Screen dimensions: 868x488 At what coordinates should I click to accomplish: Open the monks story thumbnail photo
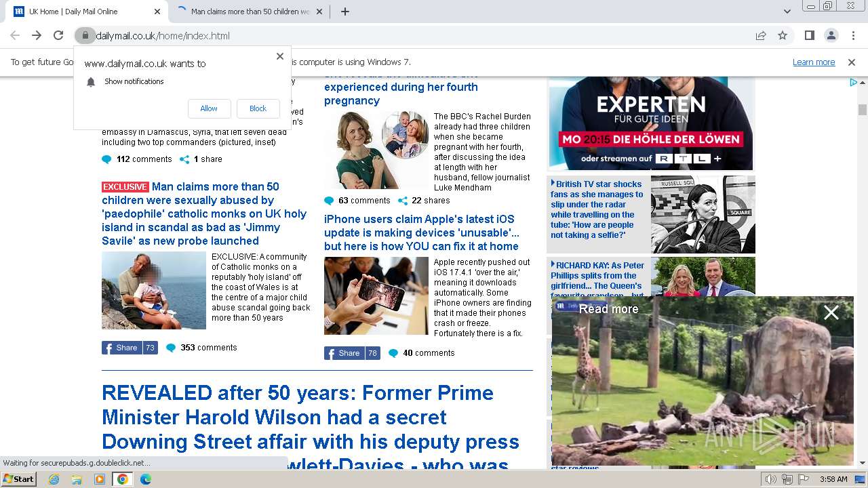154,291
